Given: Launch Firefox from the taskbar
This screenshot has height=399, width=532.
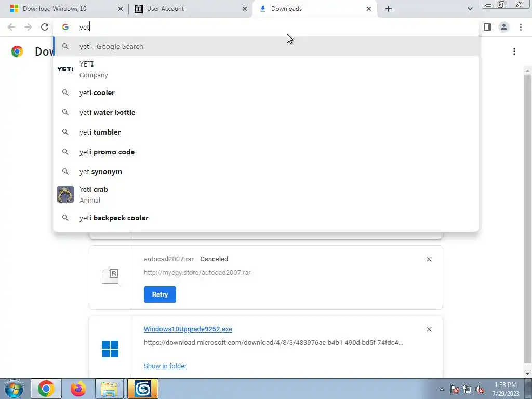Looking at the screenshot, I should (78, 389).
